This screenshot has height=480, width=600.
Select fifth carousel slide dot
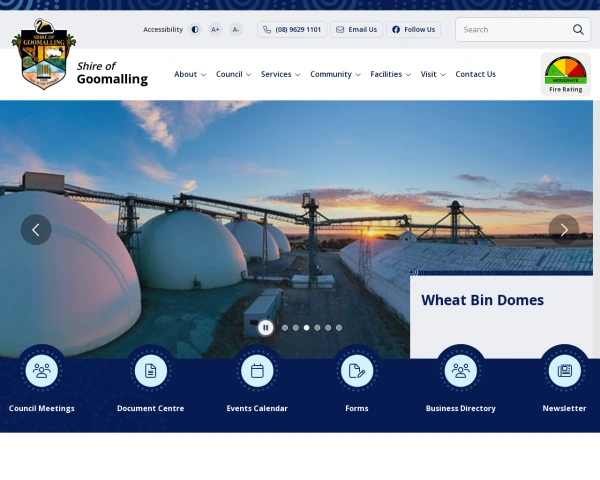[x=328, y=328]
